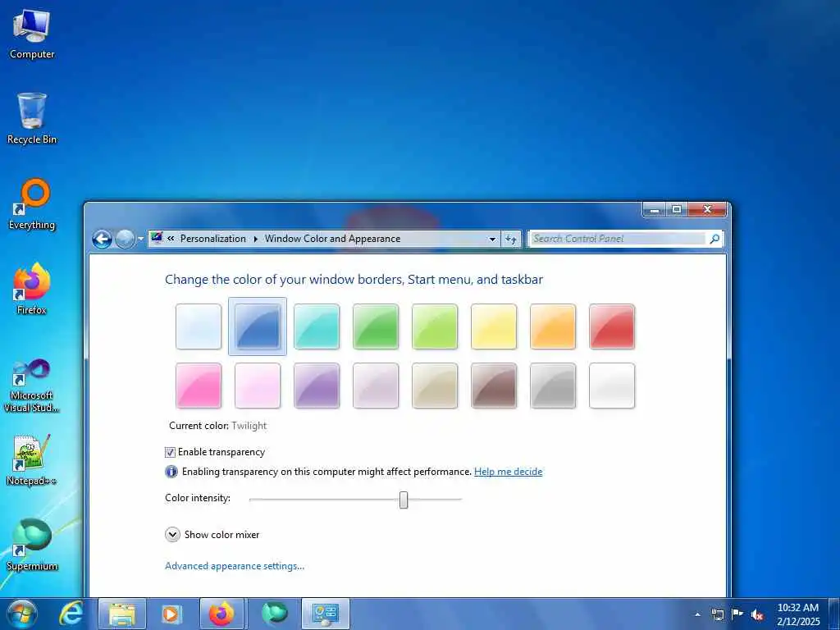Choose the Pumpkin orange color swatch

pos(552,326)
